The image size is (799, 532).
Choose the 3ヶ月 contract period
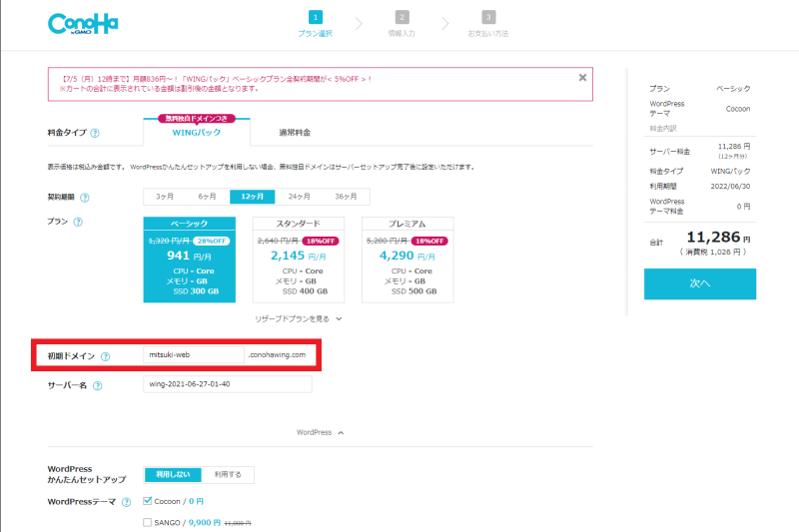[165, 197]
